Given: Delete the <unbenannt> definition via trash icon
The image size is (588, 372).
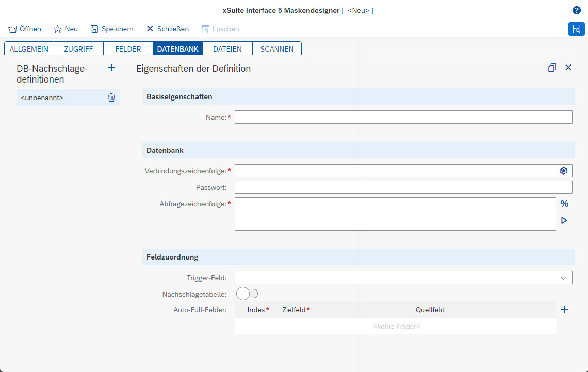Looking at the screenshot, I should [x=111, y=98].
